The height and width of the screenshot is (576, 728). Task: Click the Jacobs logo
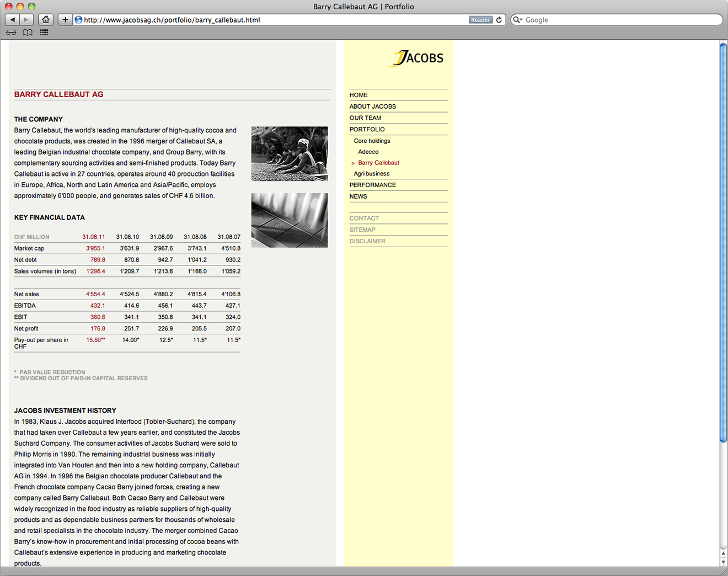point(418,58)
